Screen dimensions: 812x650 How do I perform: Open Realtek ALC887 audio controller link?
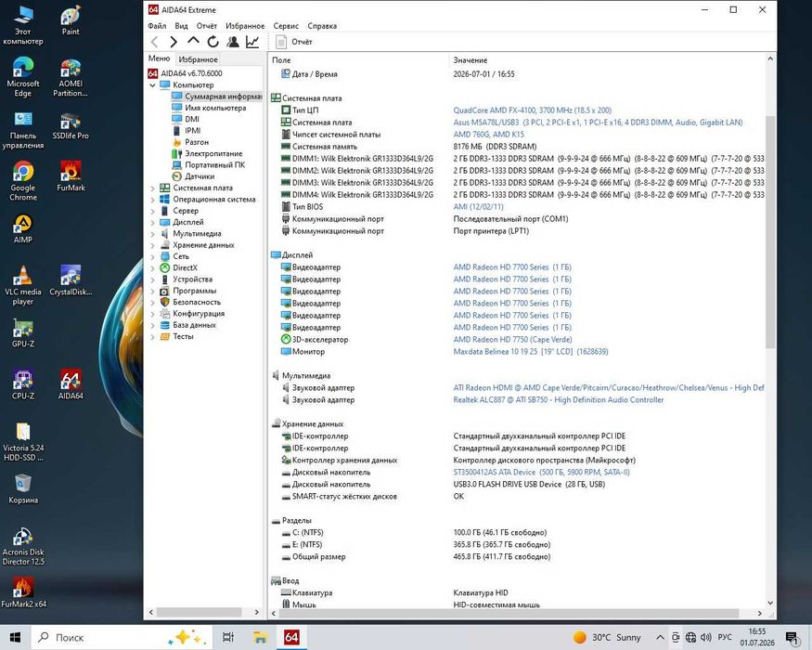(559, 399)
